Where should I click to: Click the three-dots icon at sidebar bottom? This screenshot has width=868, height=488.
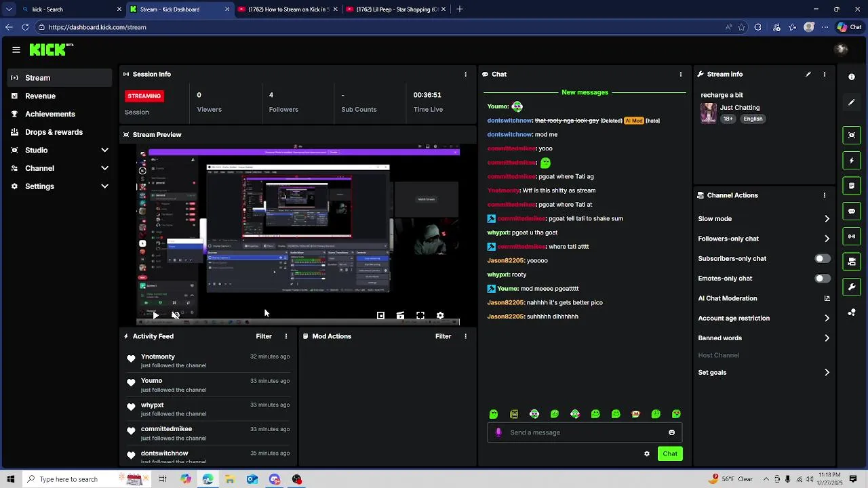point(852,312)
